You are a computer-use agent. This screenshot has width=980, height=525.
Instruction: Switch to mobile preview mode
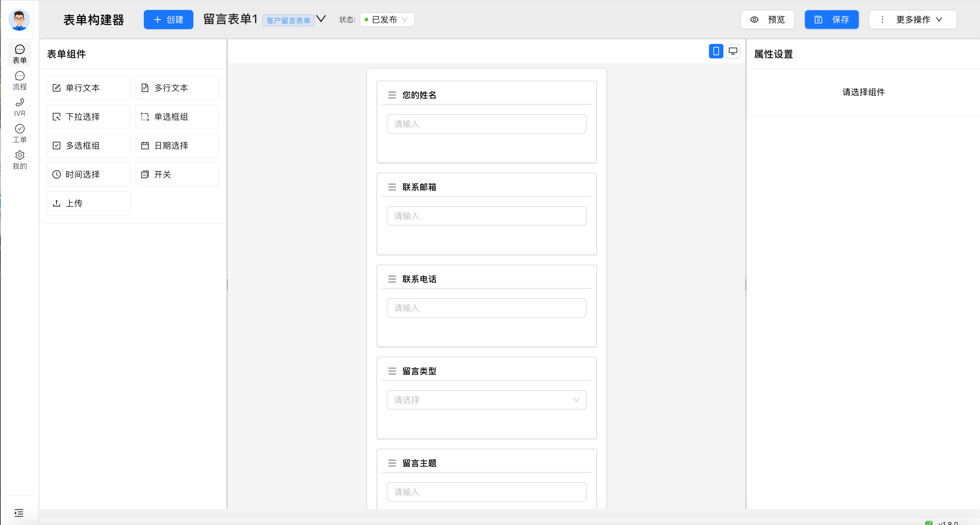click(x=716, y=51)
